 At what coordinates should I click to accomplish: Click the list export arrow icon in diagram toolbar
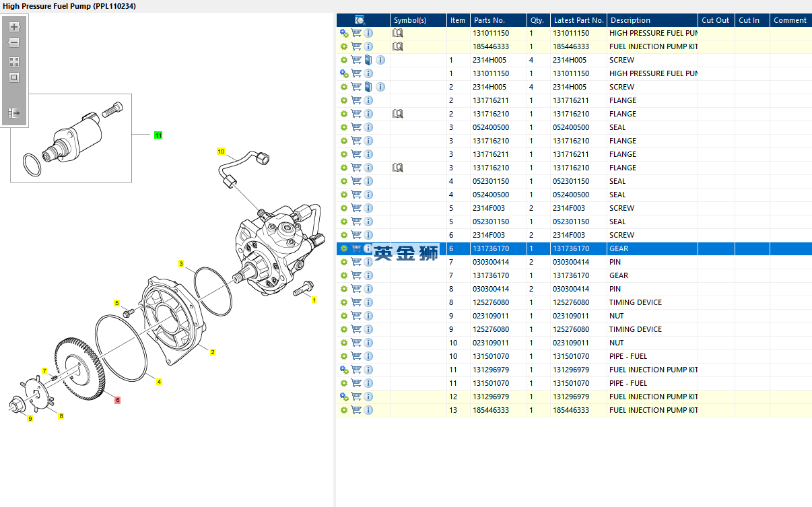[x=14, y=113]
